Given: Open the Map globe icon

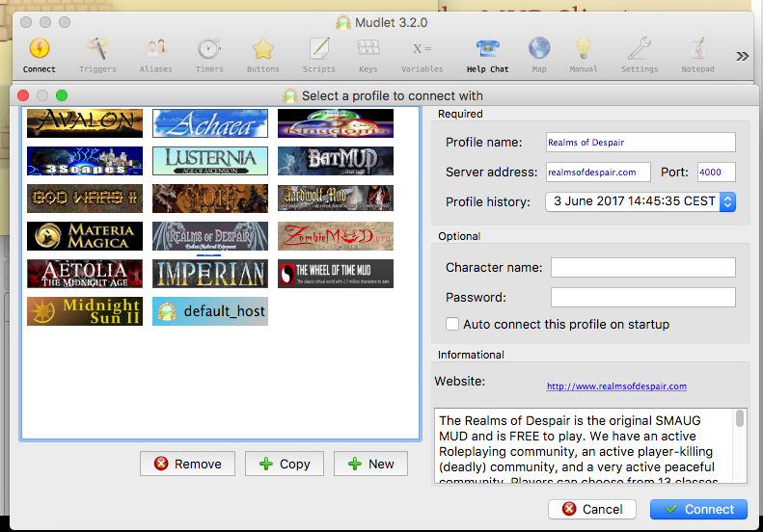Looking at the screenshot, I should (539, 48).
